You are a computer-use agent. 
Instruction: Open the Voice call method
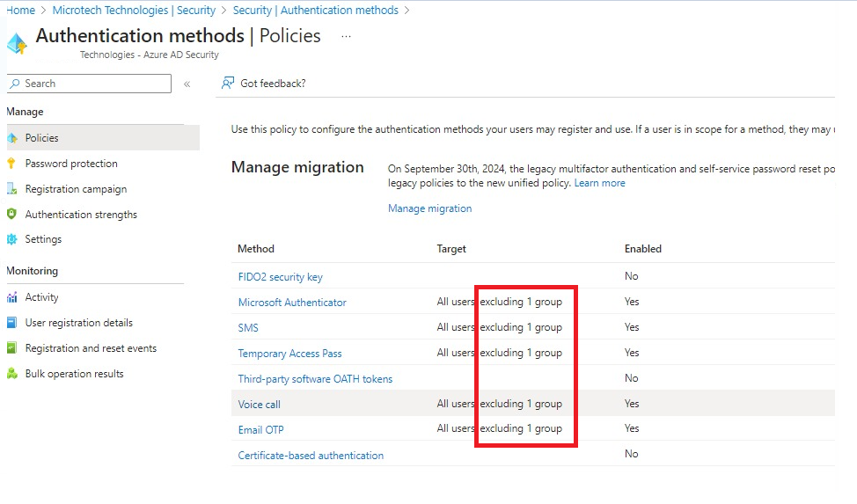(259, 405)
